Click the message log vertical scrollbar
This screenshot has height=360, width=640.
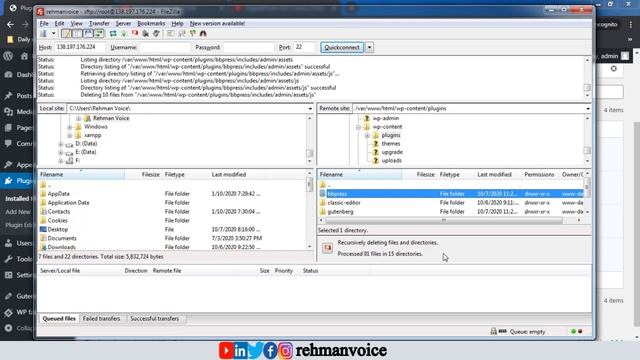tap(587, 88)
